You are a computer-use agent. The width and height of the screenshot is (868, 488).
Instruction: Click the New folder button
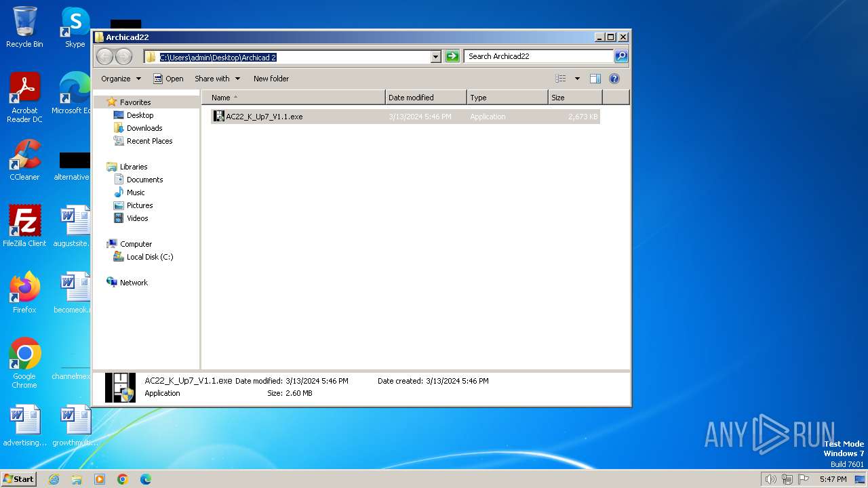(x=271, y=79)
